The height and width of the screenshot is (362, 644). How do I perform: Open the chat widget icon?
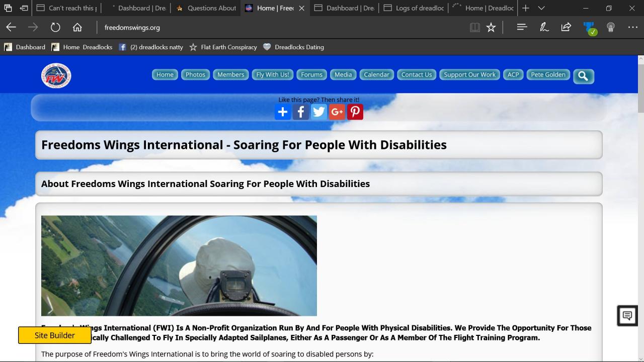pyautogui.click(x=627, y=316)
